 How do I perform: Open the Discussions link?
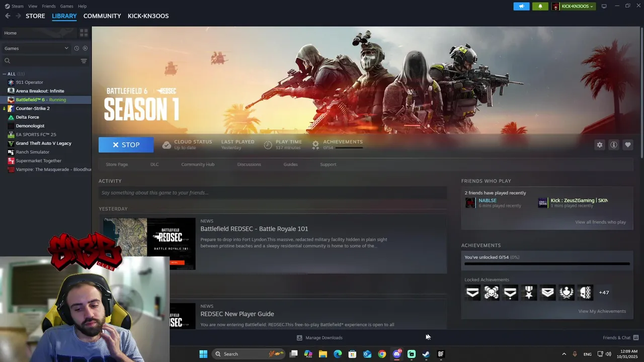pyautogui.click(x=249, y=164)
